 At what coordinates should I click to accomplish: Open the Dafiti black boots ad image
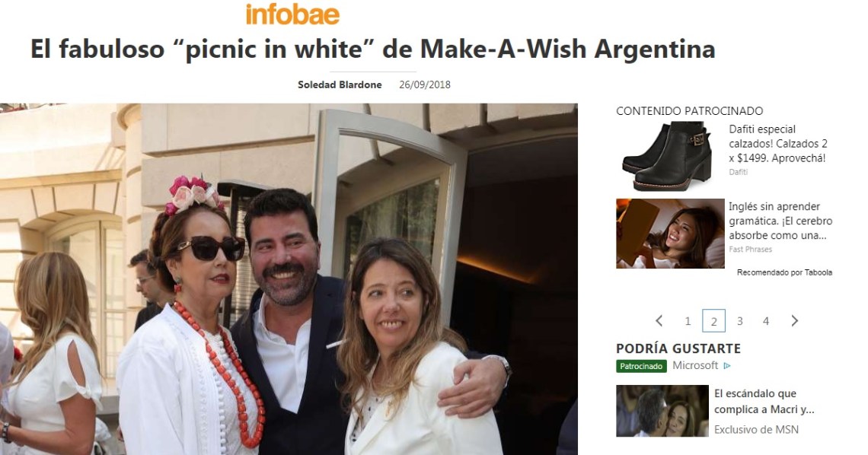click(x=668, y=157)
